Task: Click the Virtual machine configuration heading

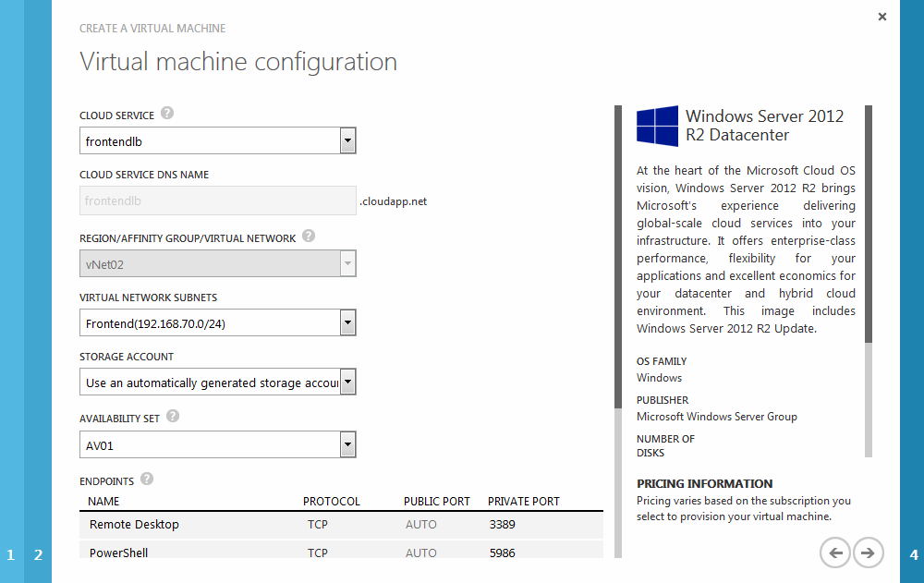Action: point(238,62)
